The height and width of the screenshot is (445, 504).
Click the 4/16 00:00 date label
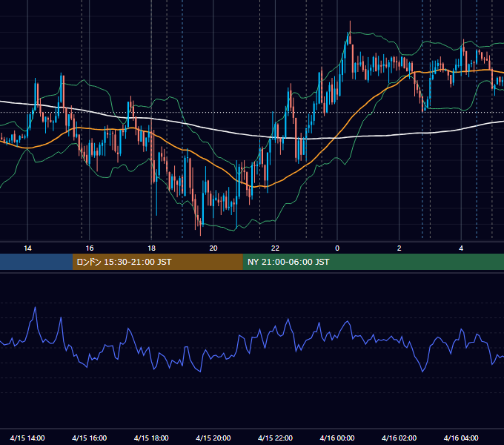[x=337, y=438]
